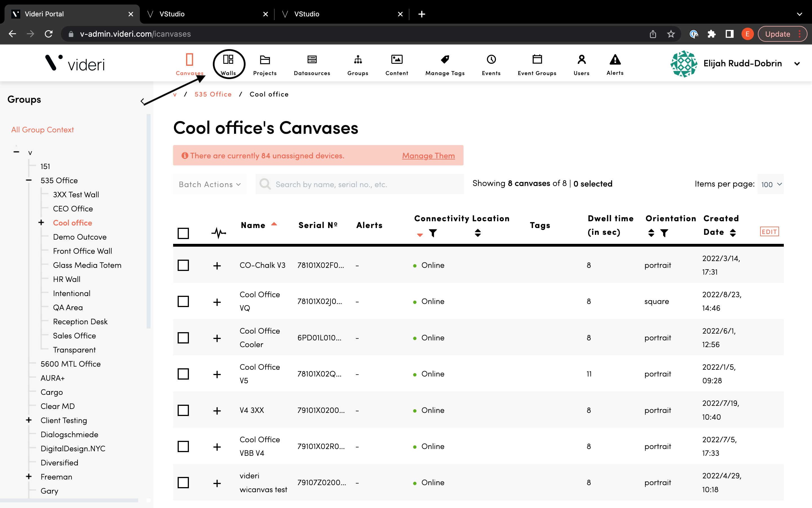812x508 pixels.
Task: Tick the Cool Office VBB V4 checkbox
Action: (x=183, y=446)
